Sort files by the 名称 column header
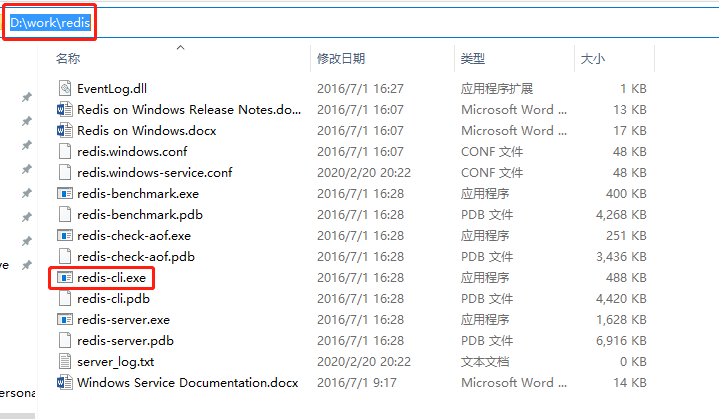This screenshot has width=719, height=419. (68, 59)
